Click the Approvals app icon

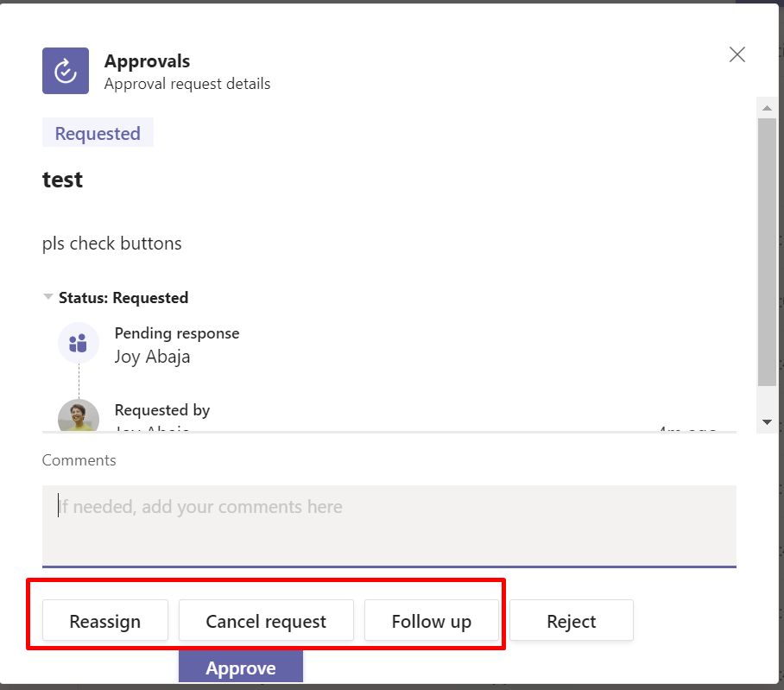click(66, 71)
